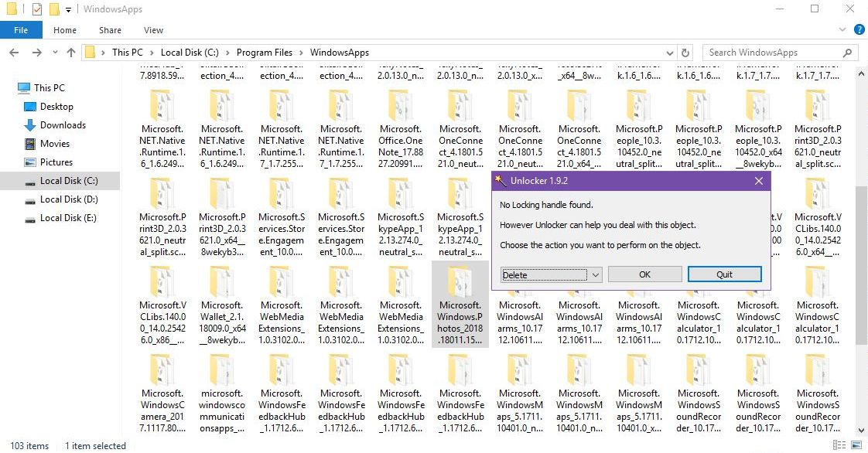Click the '103 items' status text
The width and height of the screenshot is (868, 453).
[29, 446]
